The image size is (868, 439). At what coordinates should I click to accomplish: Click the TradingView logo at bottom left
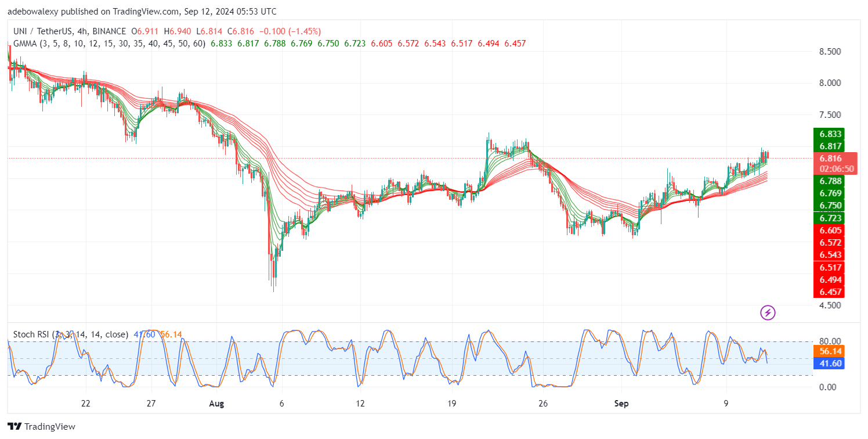(41, 427)
